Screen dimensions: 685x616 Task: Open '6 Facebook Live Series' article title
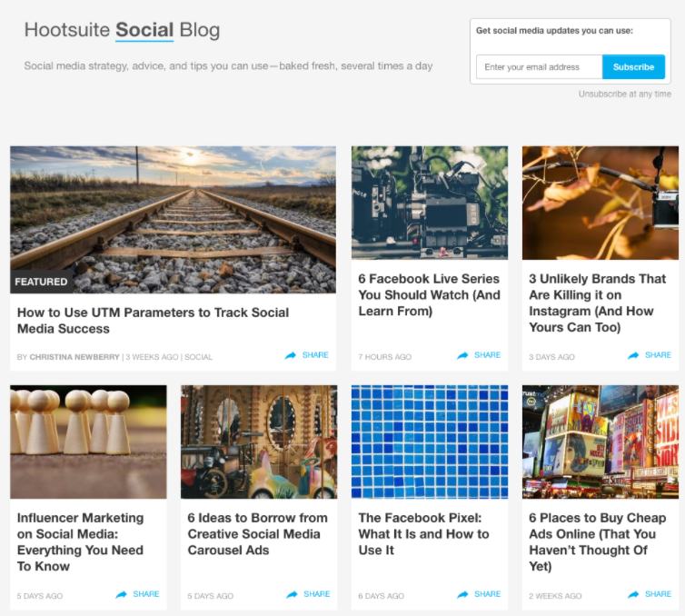point(429,295)
